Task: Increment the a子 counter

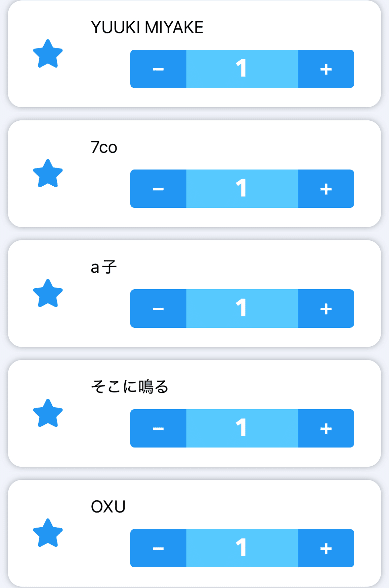Action: [326, 309]
